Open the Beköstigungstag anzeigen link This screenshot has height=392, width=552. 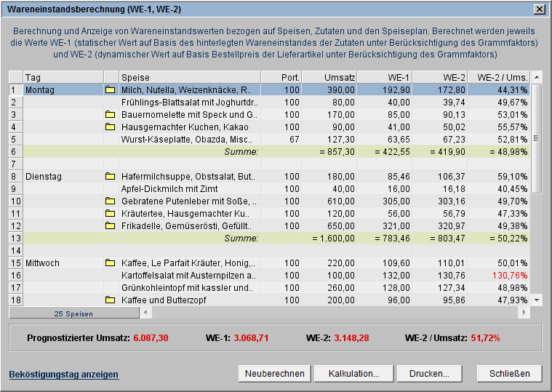tap(63, 375)
